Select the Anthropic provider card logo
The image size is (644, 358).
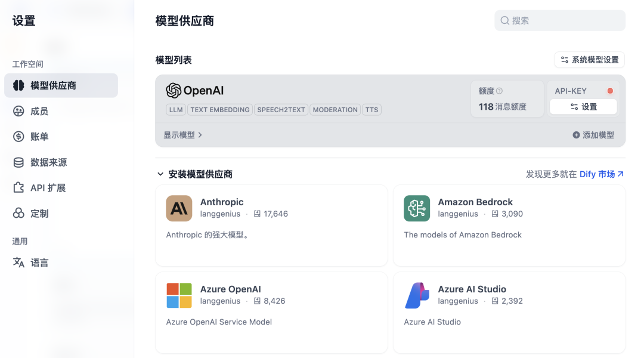[179, 208]
